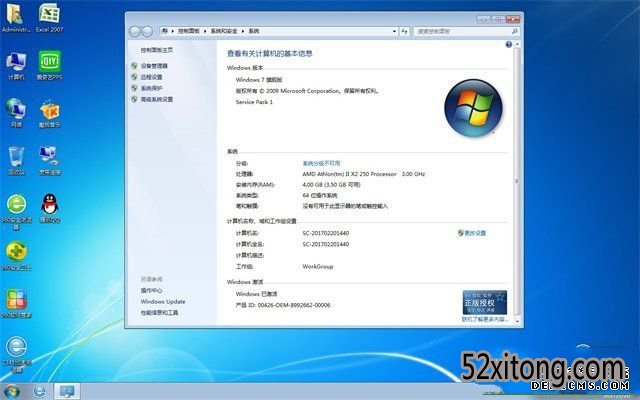This screenshot has height=400, width=640.
Task: Click the 正版授权 genuine software badge
Action: coord(484,302)
